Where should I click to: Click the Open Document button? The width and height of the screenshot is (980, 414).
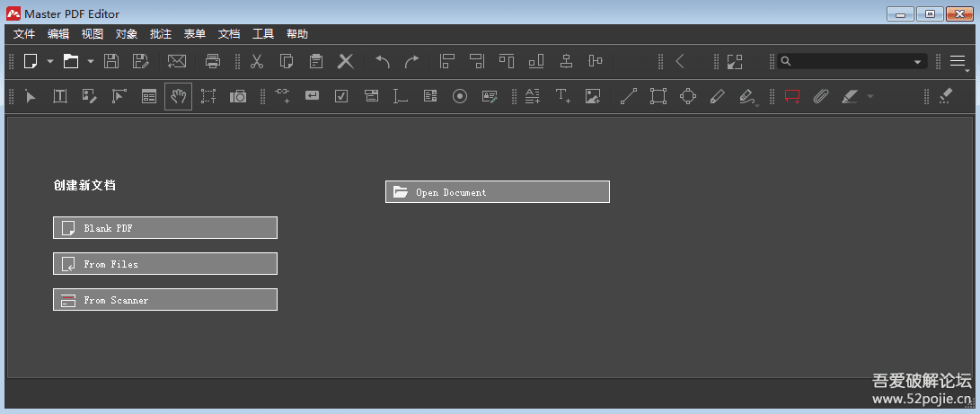498,192
